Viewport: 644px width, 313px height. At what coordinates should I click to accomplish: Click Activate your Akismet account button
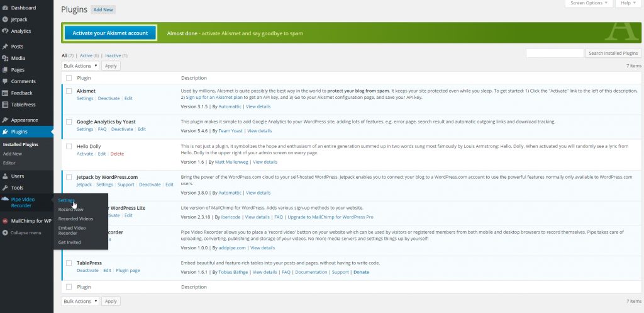110,33
